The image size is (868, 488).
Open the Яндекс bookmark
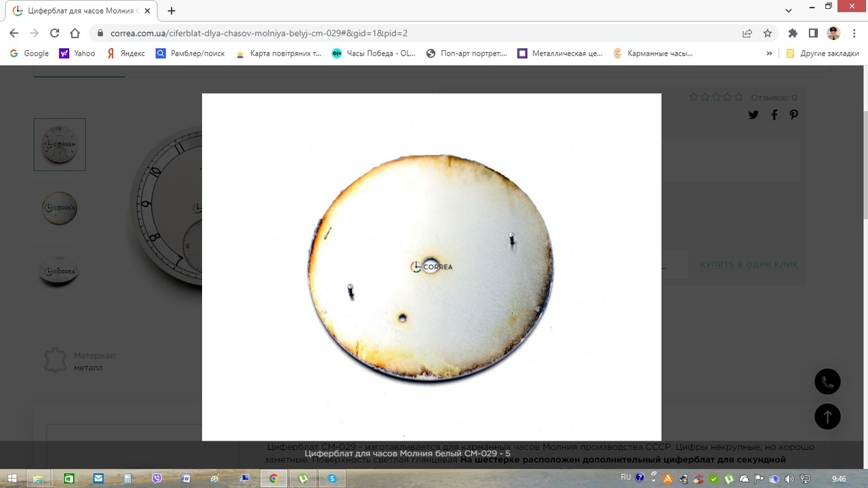[x=125, y=54]
